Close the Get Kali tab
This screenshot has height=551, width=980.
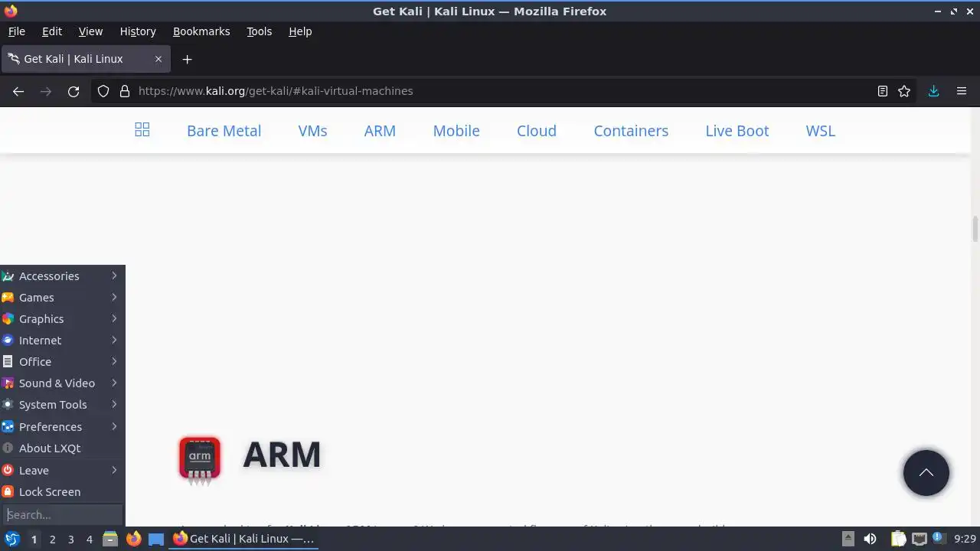[158, 59]
